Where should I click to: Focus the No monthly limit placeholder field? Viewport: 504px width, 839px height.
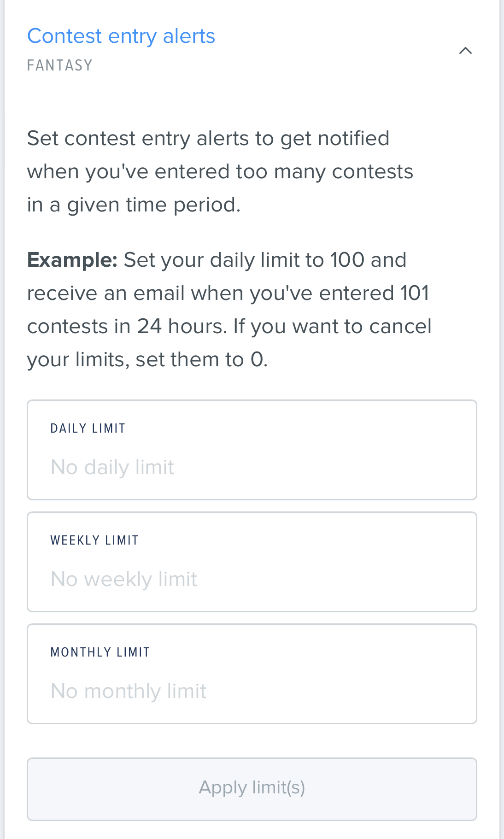[x=252, y=690]
